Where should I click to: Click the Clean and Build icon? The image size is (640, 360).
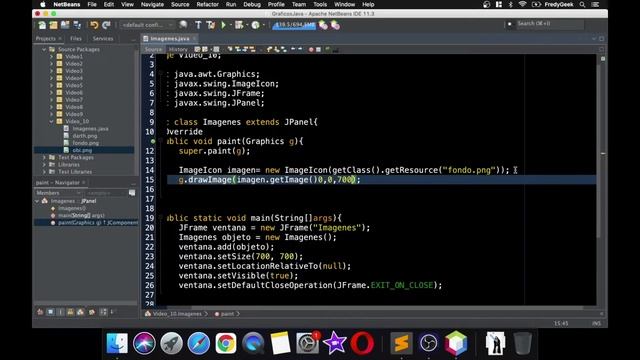[211, 25]
